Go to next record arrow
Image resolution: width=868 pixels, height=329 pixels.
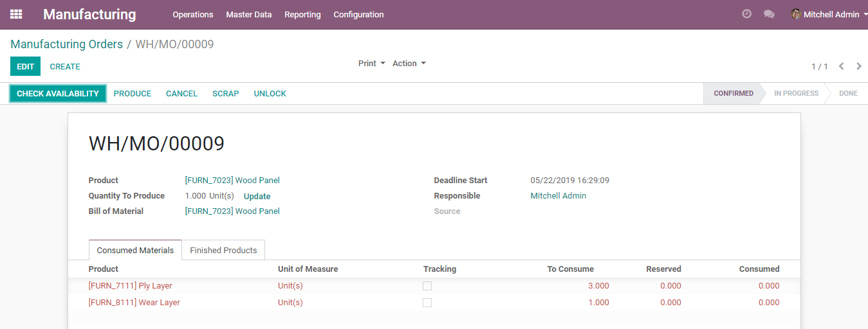coord(859,66)
